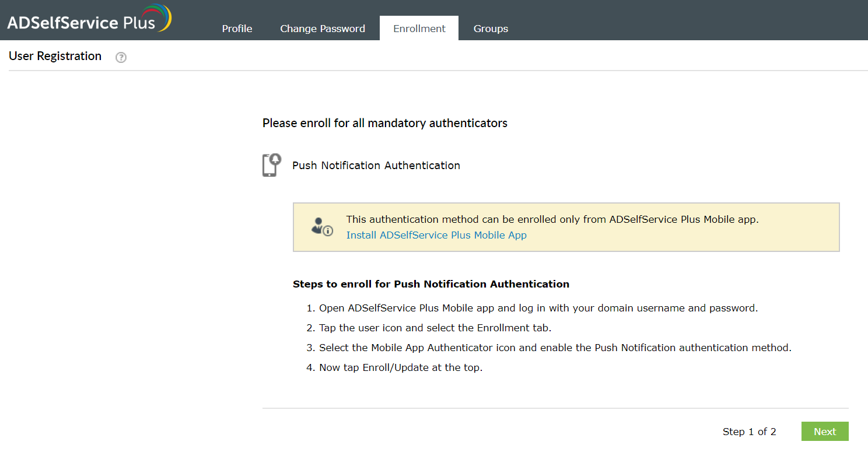Click the Push Notification Authentication phone icon
868x452 pixels.
click(271, 164)
